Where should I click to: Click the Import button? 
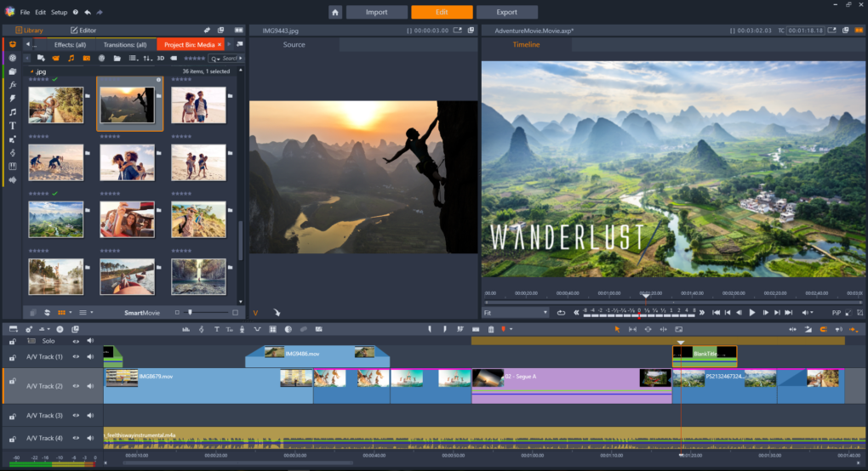376,12
